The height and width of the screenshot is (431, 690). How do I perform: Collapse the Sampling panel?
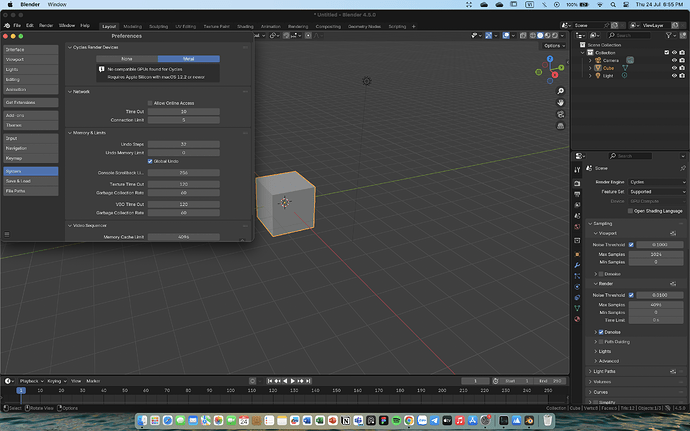tap(591, 224)
